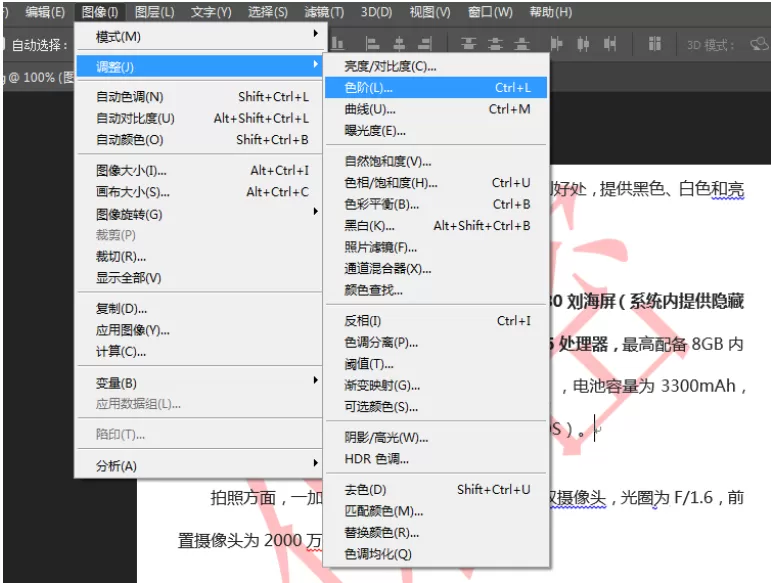Select 显示全部(V) menu entry
The height and width of the screenshot is (583, 771).
[199, 278]
